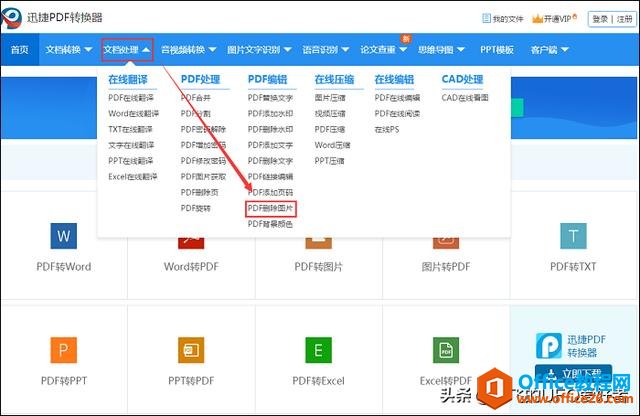The image size is (640, 416).
Task: Select PDF替换文字 in the menu
Action: click(270, 98)
